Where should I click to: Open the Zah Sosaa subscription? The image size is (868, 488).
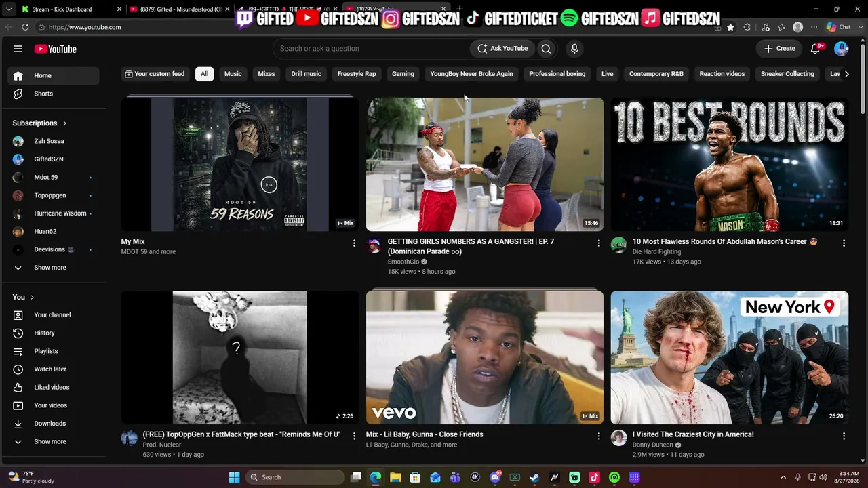coord(54,141)
